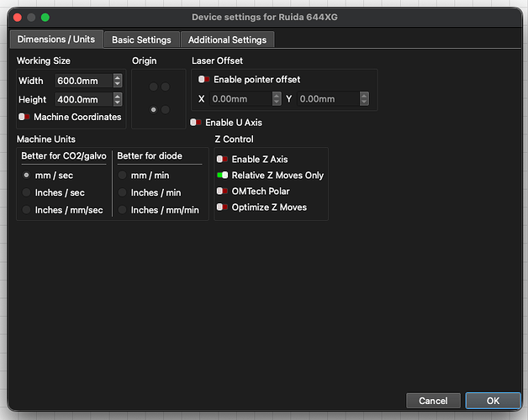Viewport: 528px width, 420px height.
Task: Set origin to bottom-left corner
Action: pos(154,110)
